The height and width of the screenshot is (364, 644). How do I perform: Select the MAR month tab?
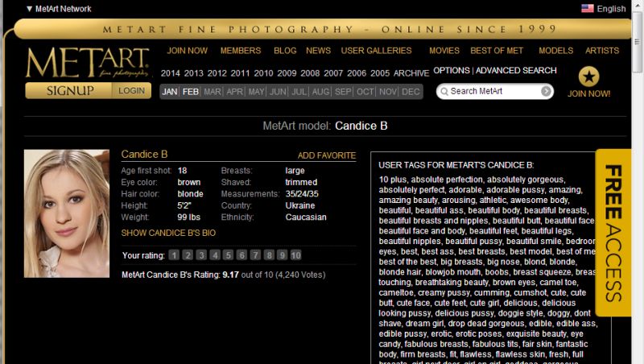pos(213,92)
